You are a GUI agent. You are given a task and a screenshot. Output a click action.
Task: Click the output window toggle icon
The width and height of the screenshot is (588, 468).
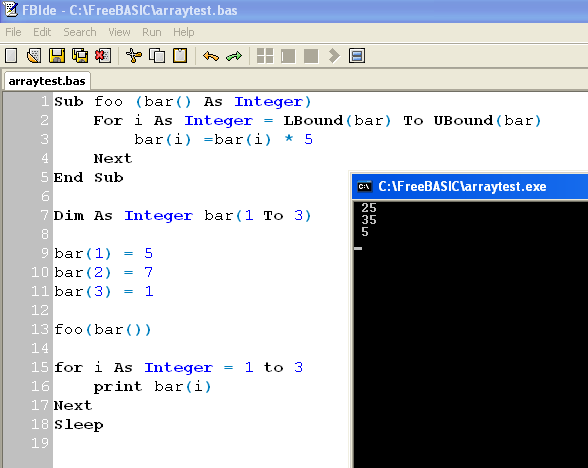pyautogui.click(x=357, y=56)
